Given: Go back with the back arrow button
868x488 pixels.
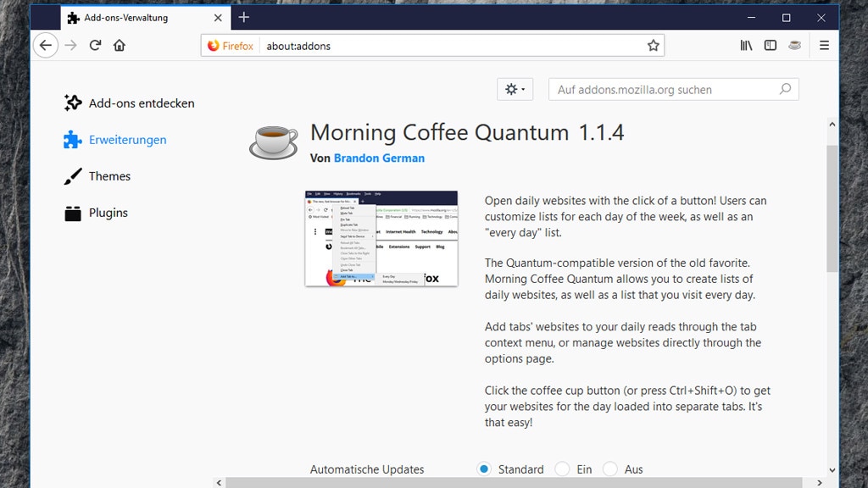Looking at the screenshot, I should (x=46, y=46).
